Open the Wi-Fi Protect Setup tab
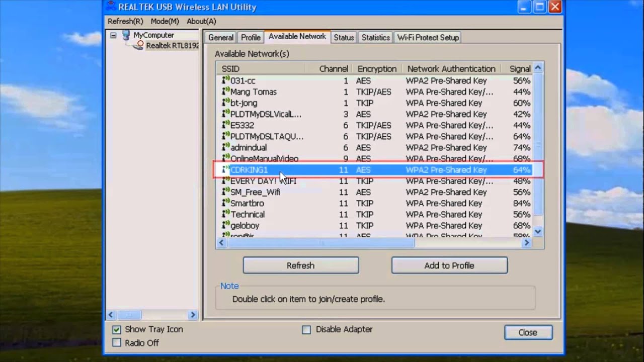 click(428, 38)
